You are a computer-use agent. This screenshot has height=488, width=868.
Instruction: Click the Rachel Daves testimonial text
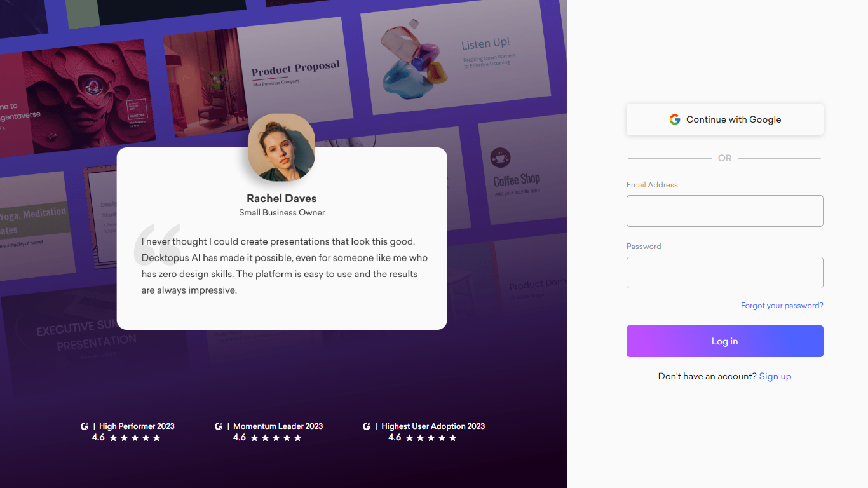[x=285, y=266]
